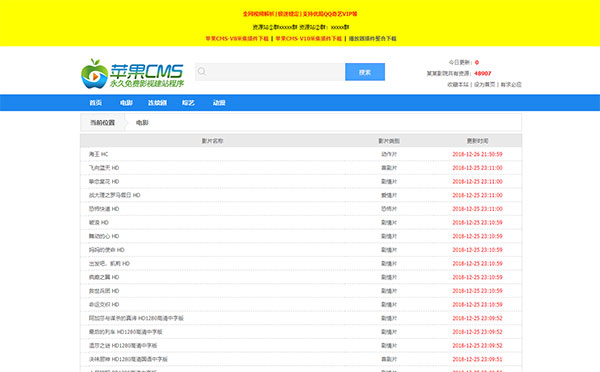Open the movie 妈妈的使命 HD
Screen dimensions: 600x372
[107, 250]
